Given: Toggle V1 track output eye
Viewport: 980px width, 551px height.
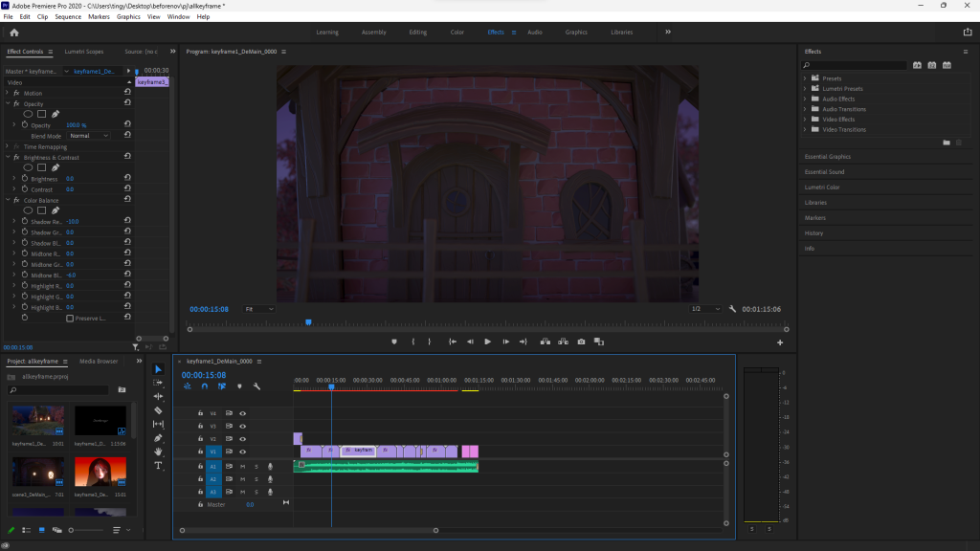Looking at the screenshot, I should click(242, 452).
